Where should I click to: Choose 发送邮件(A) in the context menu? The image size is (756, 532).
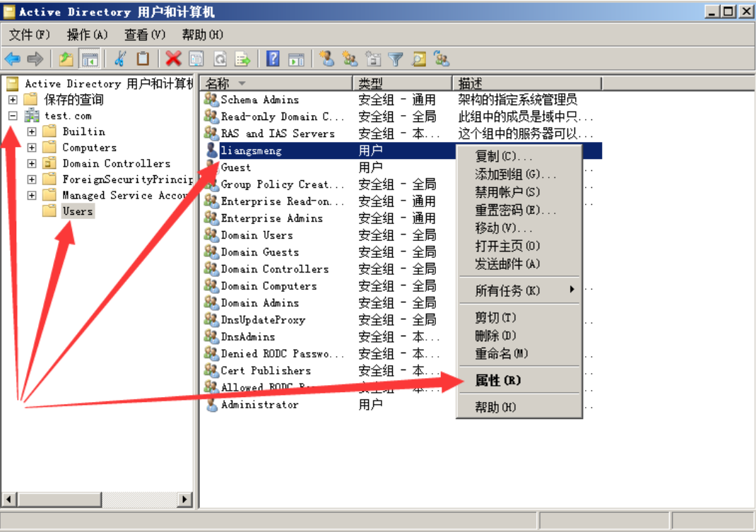(519, 264)
